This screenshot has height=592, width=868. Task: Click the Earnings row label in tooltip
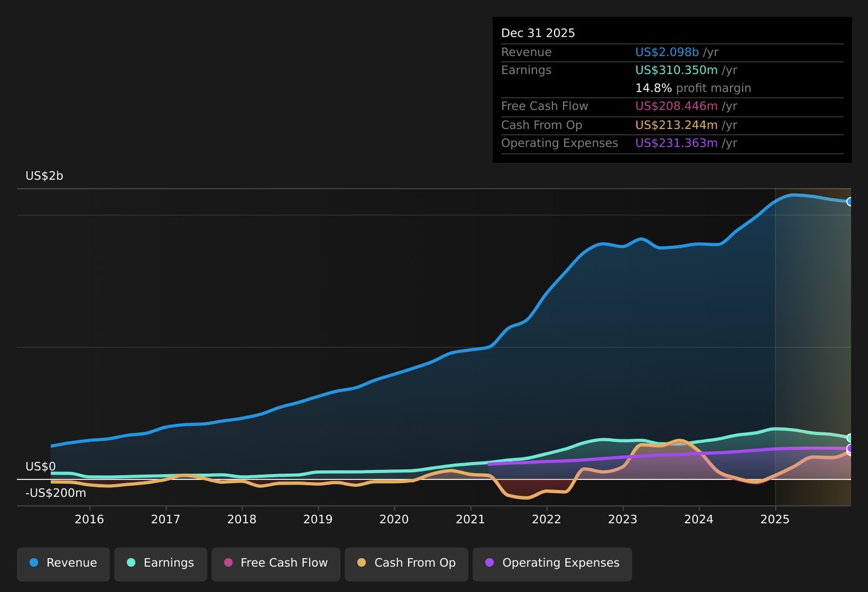[x=526, y=70]
